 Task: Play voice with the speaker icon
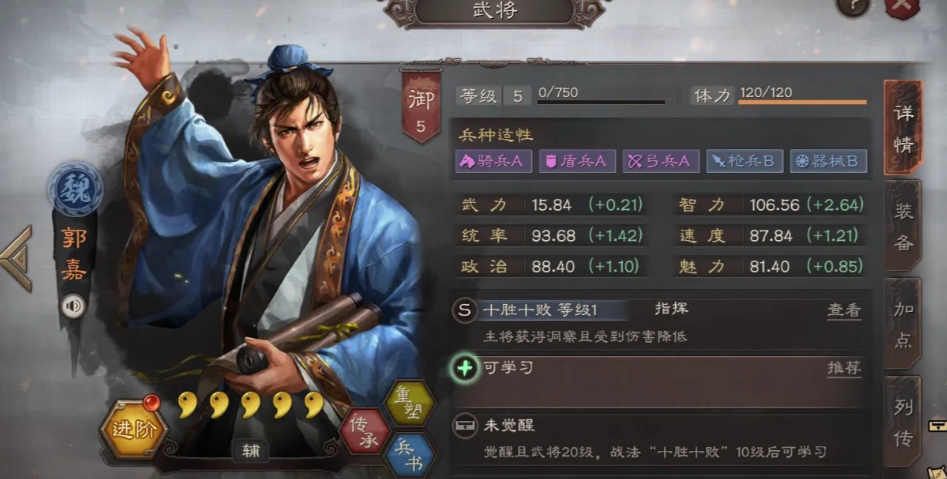coord(73,306)
